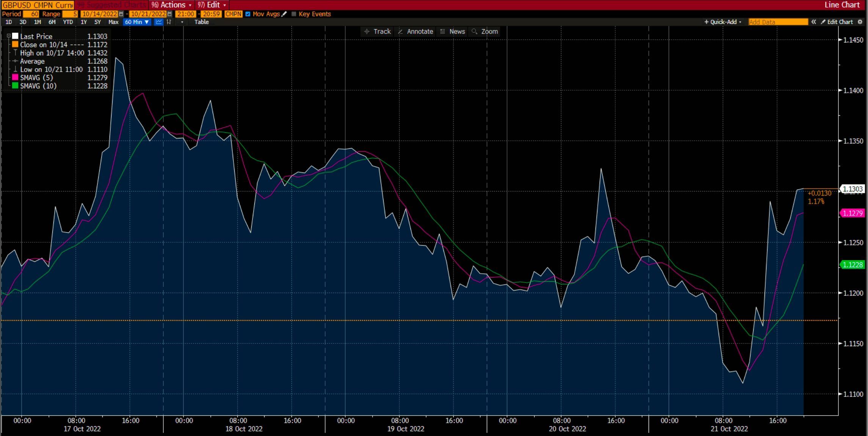Click the calendar icon beside 10/14/2022
Viewport: 868px width, 436px height.
coord(120,14)
